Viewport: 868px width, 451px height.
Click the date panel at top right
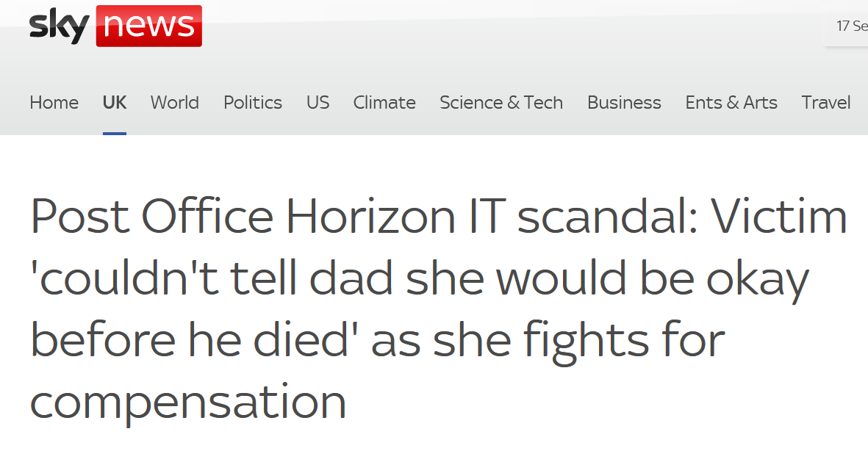(850, 26)
